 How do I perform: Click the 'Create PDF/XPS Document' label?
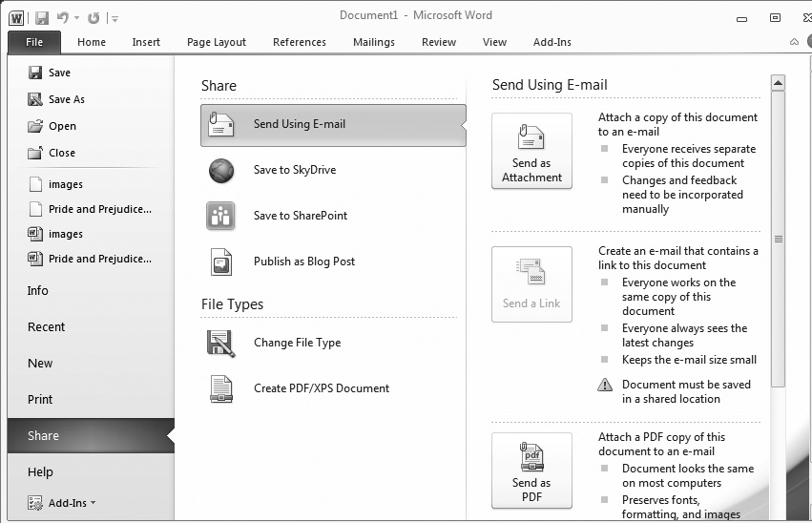322,388
